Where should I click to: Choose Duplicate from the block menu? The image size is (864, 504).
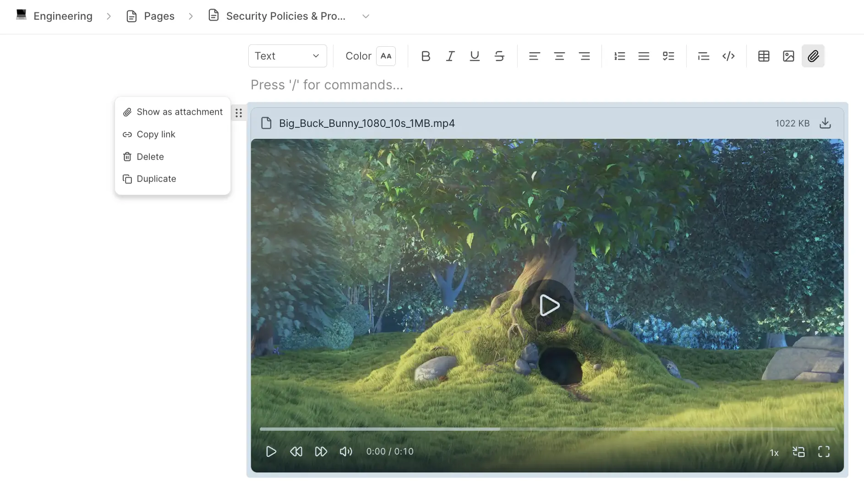pos(156,179)
